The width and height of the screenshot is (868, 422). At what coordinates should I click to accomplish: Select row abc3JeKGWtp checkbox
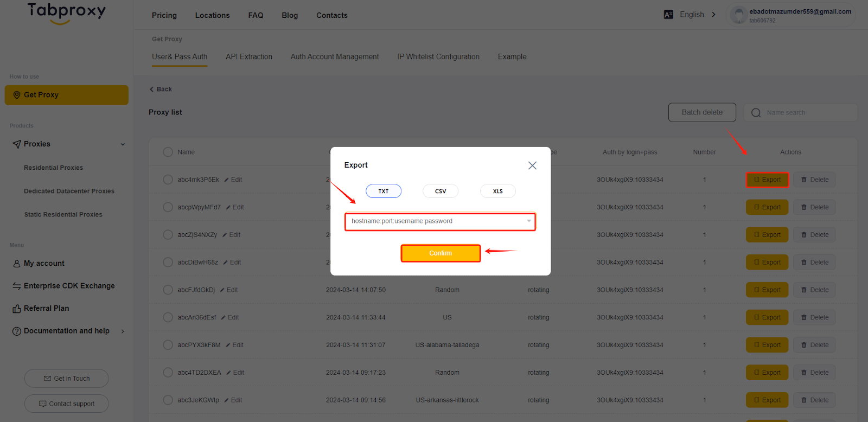(168, 400)
